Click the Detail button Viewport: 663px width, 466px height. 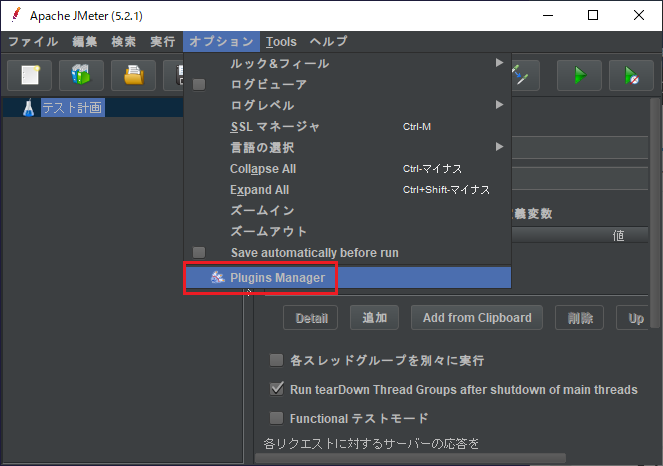311,318
